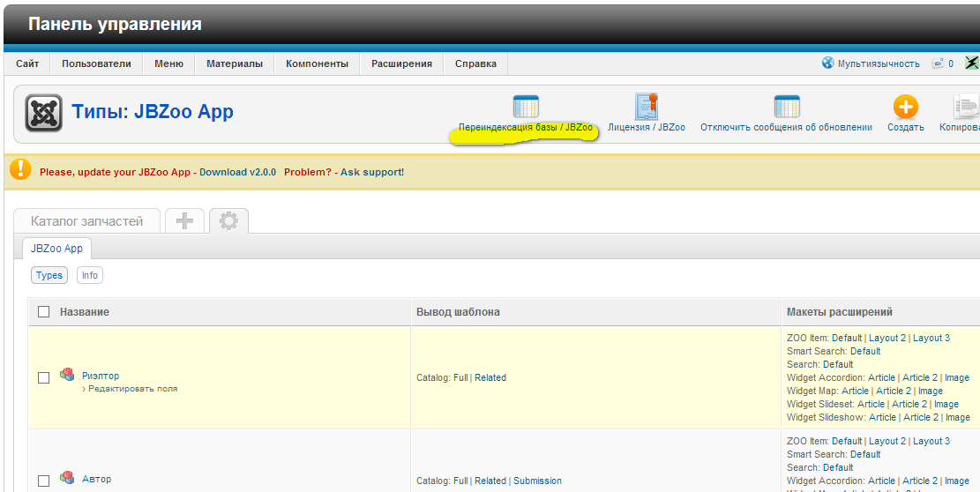Image resolution: width=980 pixels, height=492 pixels.
Task: Open the Расширения menu
Action: [402, 63]
